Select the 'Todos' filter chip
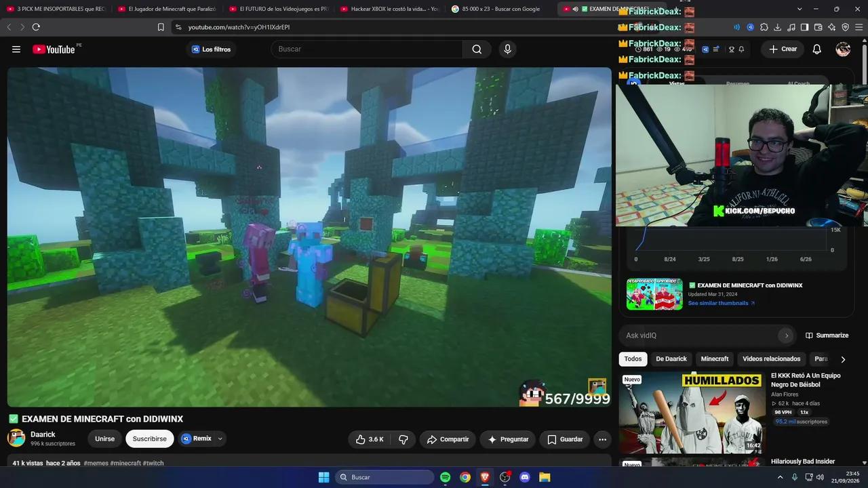868x488 pixels. click(x=633, y=359)
